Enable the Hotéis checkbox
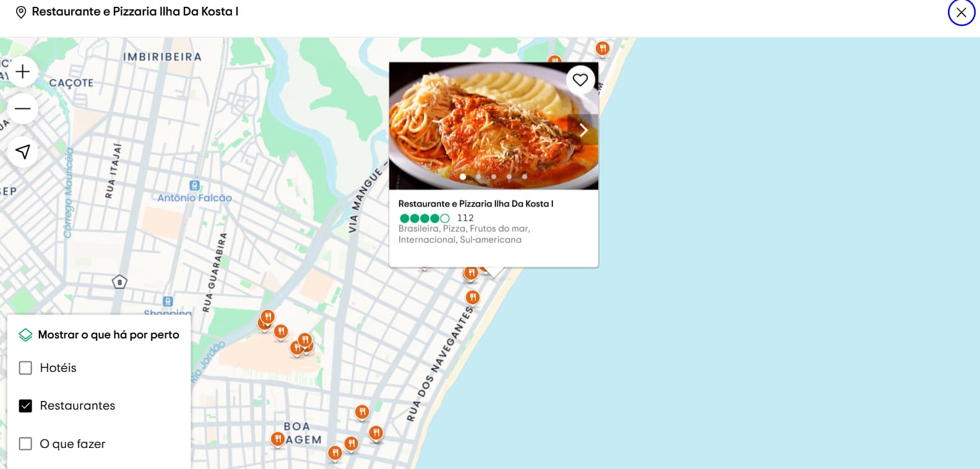This screenshot has width=980, height=469. (25, 368)
